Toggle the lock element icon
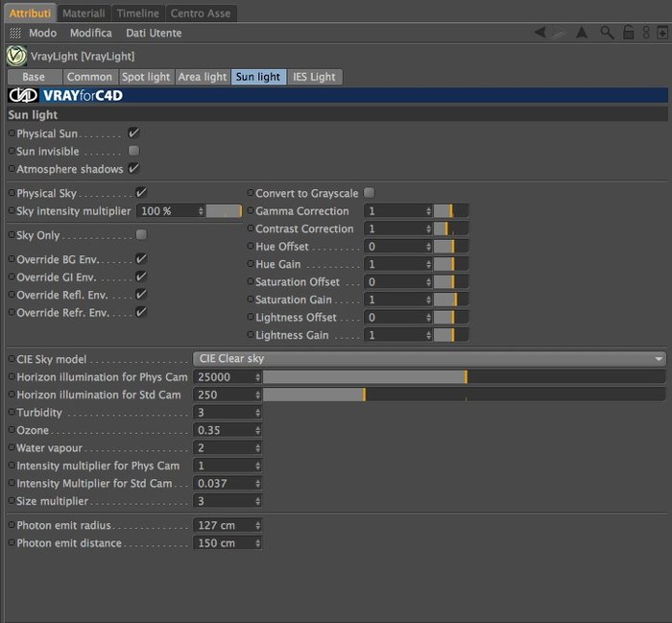This screenshot has width=672, height=623. tap(628, 32)
